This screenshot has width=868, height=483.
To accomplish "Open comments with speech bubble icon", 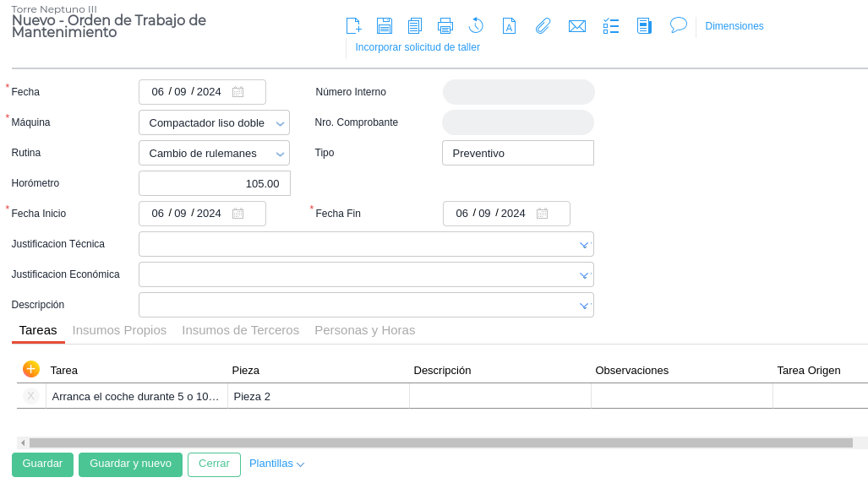I will point(678,25).
